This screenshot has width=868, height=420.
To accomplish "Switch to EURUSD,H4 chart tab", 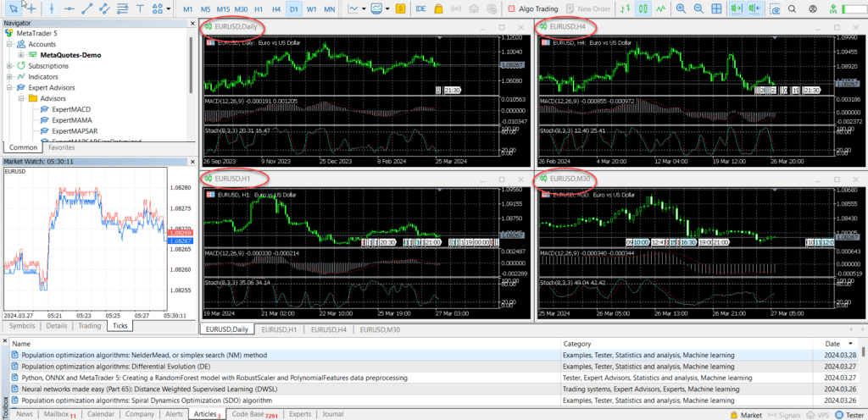I will pyautogui.click(x=328, y=329).
